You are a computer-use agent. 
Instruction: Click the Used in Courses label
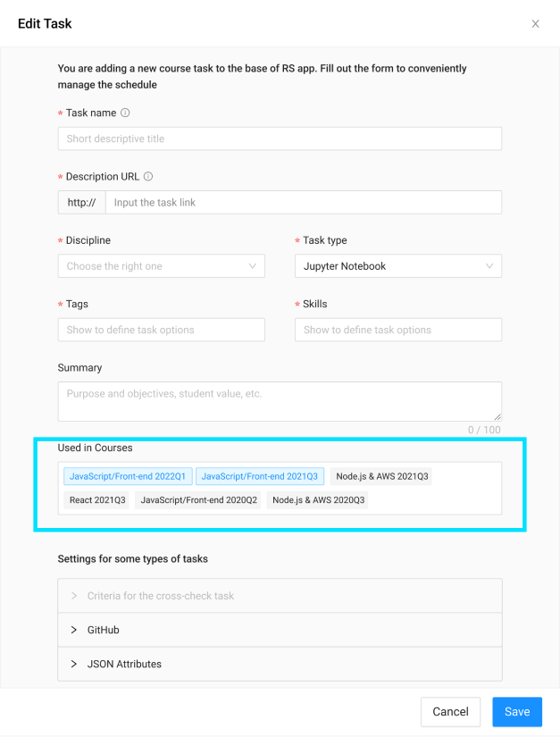95,448
